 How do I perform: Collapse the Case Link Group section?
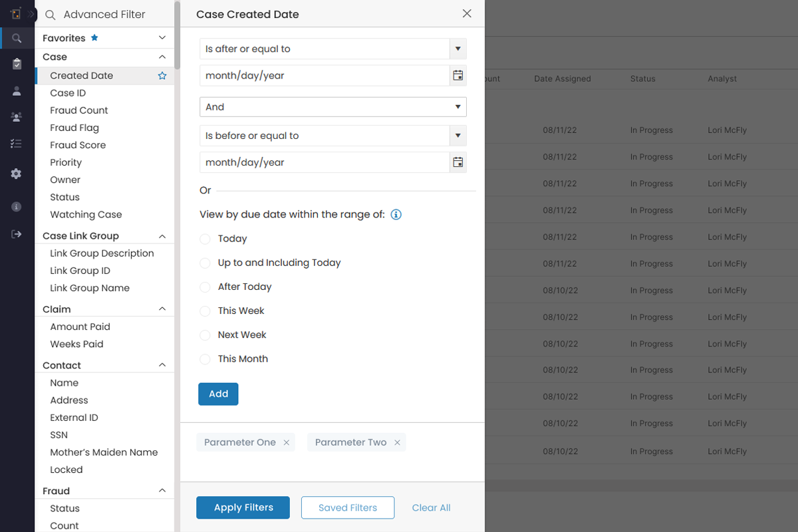162,236
